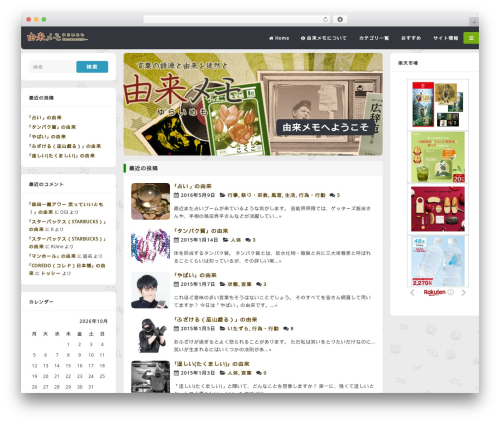Open おすすめ nav menu
Viewport: 500px width, 423px height.
pos(411,38)
